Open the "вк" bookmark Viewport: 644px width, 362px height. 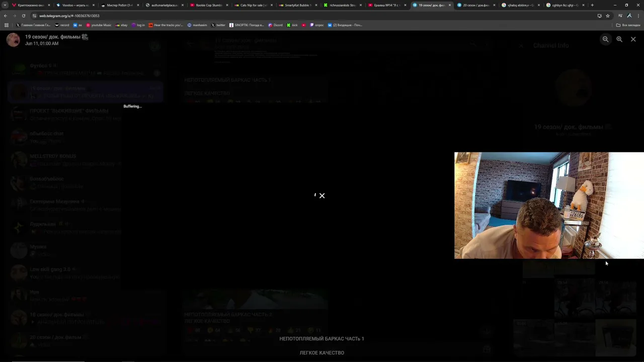[78, 25]
